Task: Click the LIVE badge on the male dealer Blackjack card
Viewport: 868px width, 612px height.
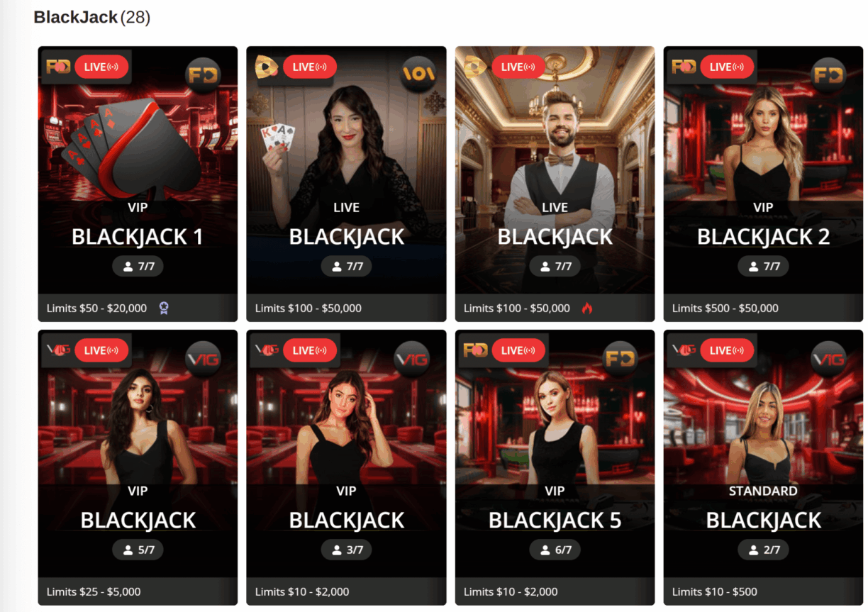Action: pyautogui.click(x=518, y=67)
